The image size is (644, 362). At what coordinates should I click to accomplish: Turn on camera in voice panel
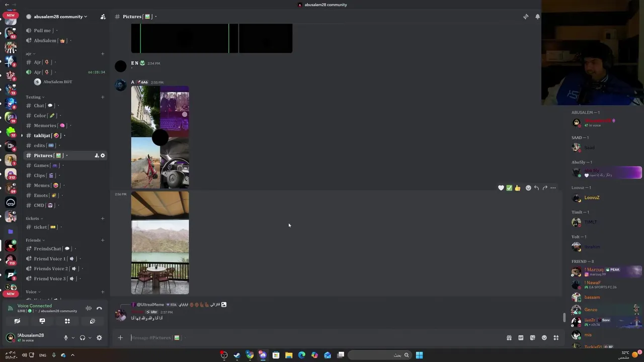pos(17,321)
